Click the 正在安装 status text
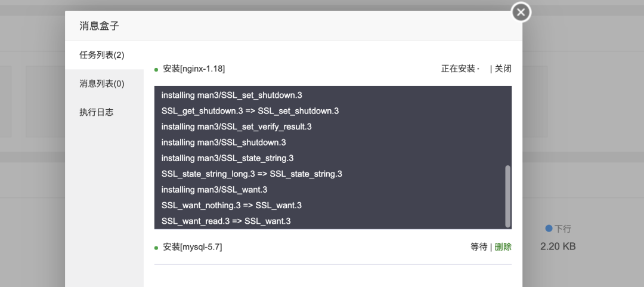Image resolution: width=644 pixels, height=287 pixels. tap(458, 69)
